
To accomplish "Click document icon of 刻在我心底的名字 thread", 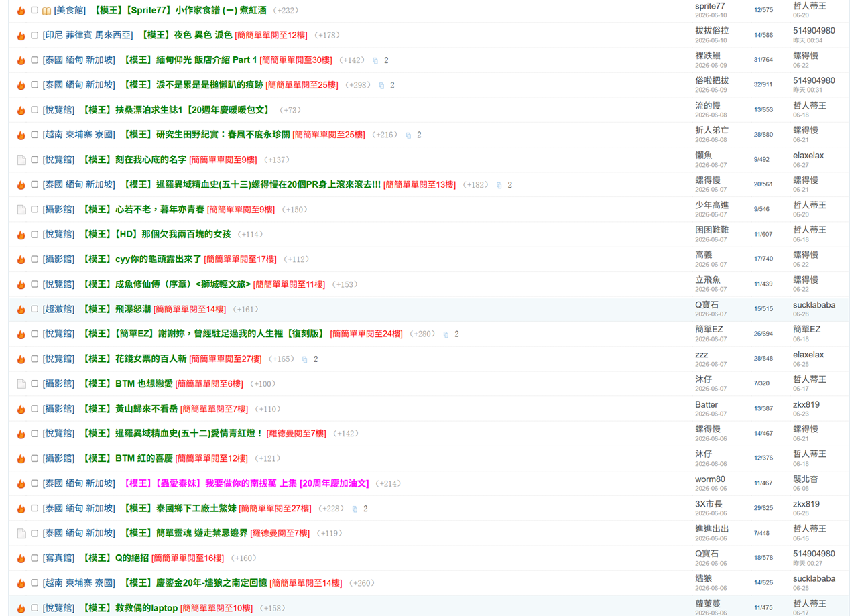I will pos(21,160).
